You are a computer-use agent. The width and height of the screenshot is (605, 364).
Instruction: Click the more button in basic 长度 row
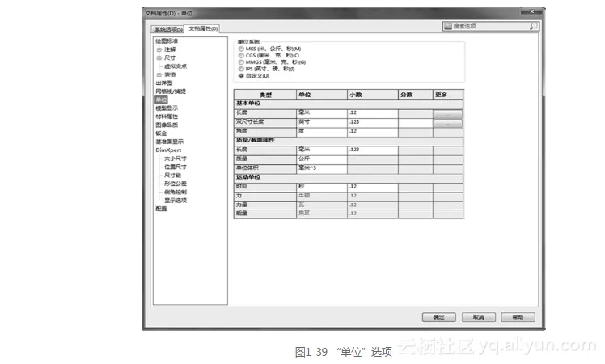(x=447, y=115)
